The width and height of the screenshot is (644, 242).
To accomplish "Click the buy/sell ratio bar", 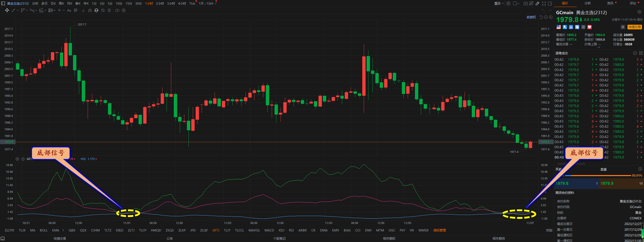I will tap(598, 175).
